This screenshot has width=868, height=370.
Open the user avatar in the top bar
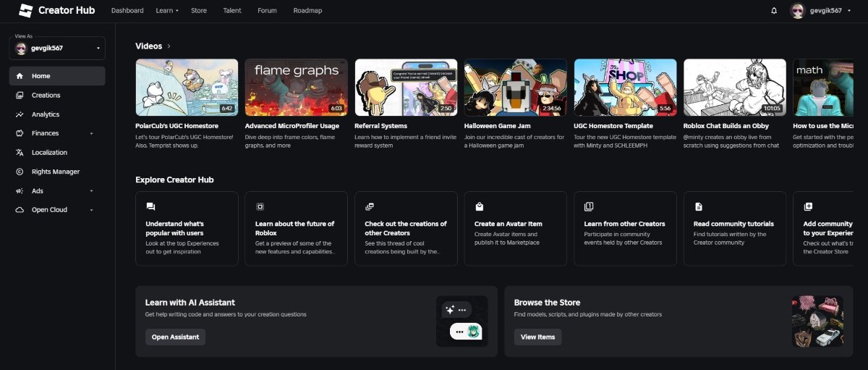click(x=798, y=11)
